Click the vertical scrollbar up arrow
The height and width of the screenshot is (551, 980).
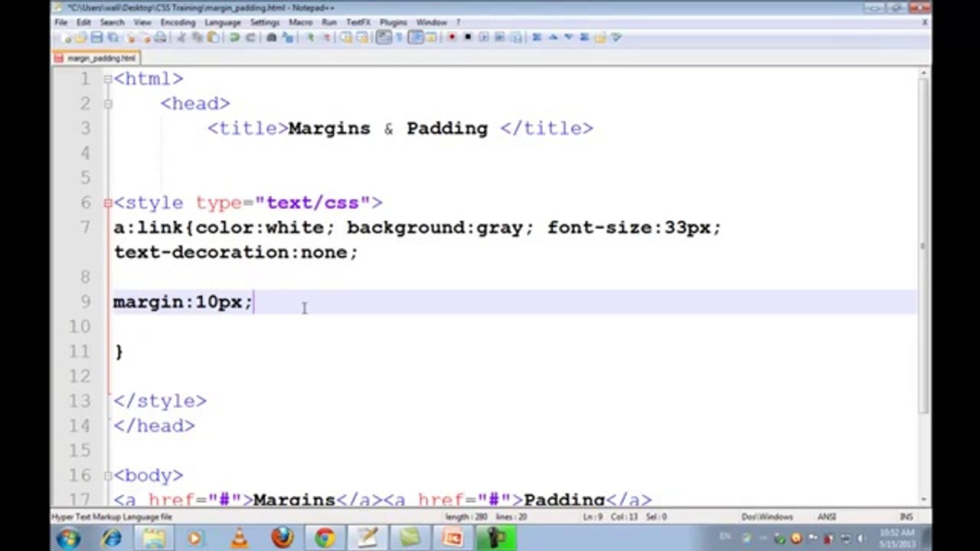(x=924, y=74)
